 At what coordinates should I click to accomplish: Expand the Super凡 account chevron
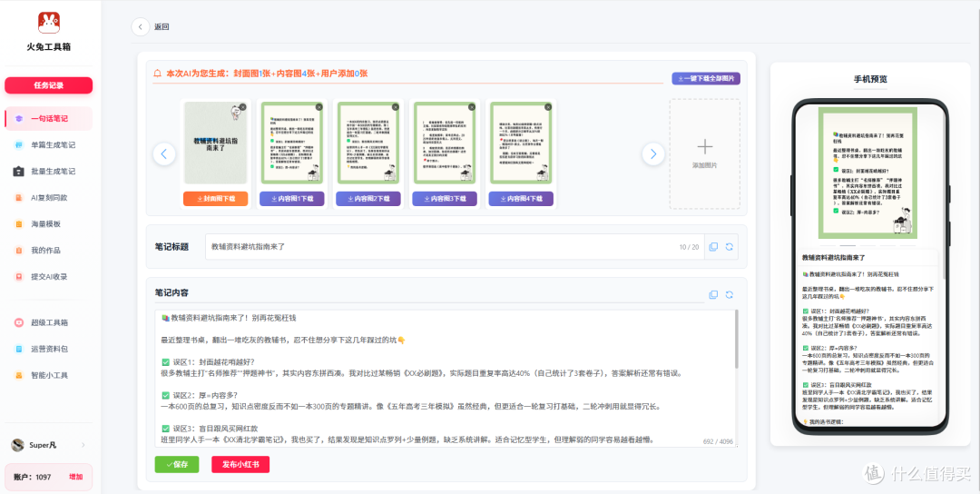(x=83, y=445)
